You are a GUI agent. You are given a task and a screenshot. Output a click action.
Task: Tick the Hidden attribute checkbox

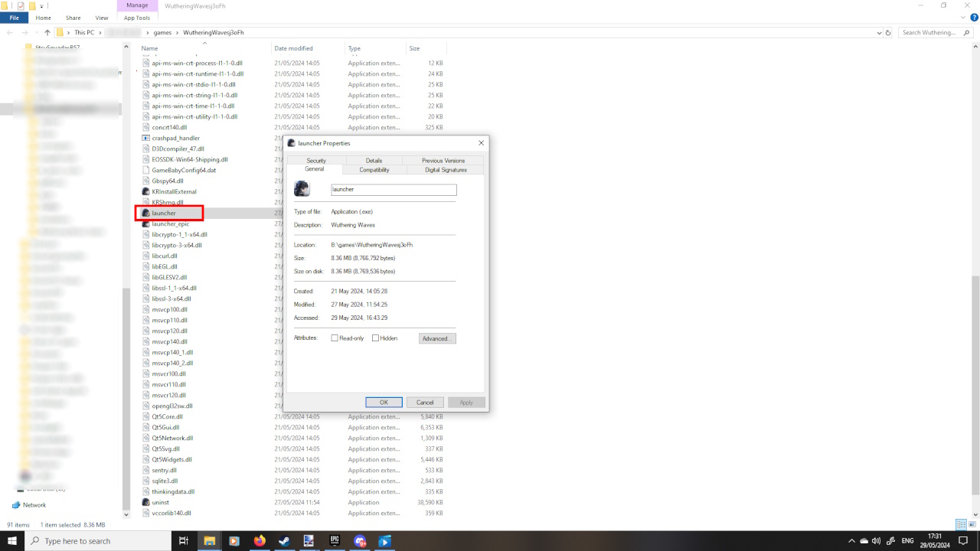point(376,338)
